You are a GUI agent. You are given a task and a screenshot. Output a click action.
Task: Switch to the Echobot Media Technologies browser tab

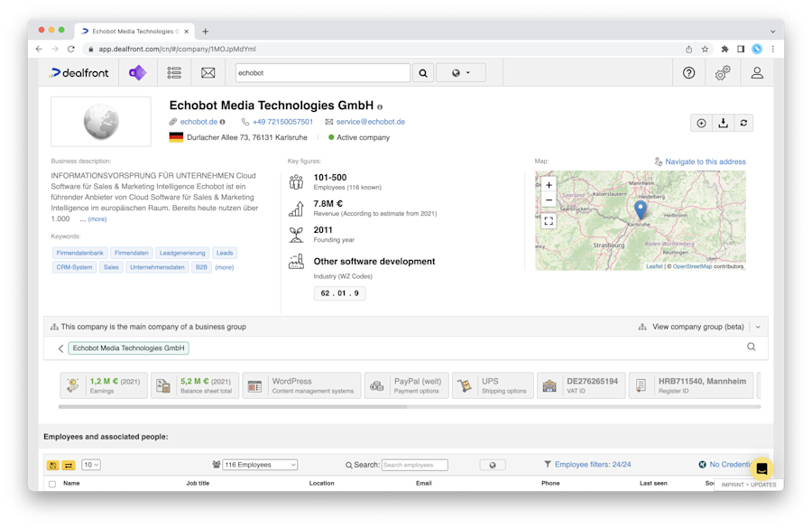[134, 30]
